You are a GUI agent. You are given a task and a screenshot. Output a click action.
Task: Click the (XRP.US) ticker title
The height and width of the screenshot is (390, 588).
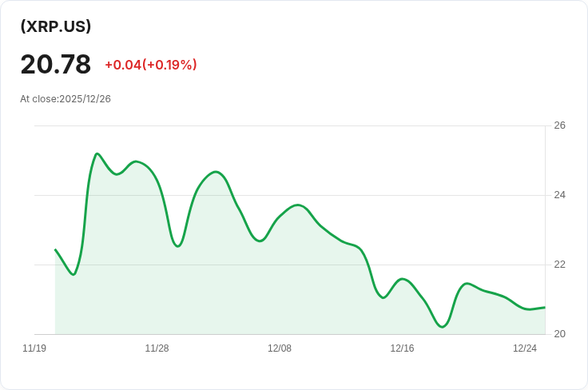56,26
